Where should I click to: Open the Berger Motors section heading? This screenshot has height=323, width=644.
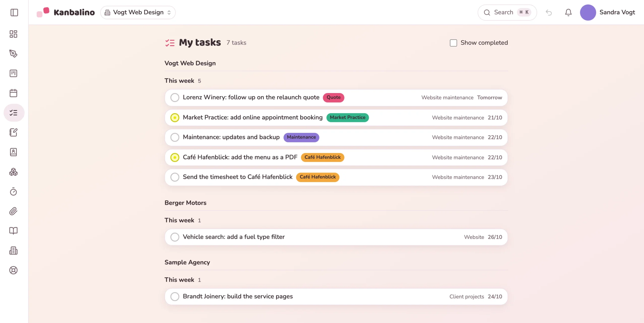tap(185, 203)
